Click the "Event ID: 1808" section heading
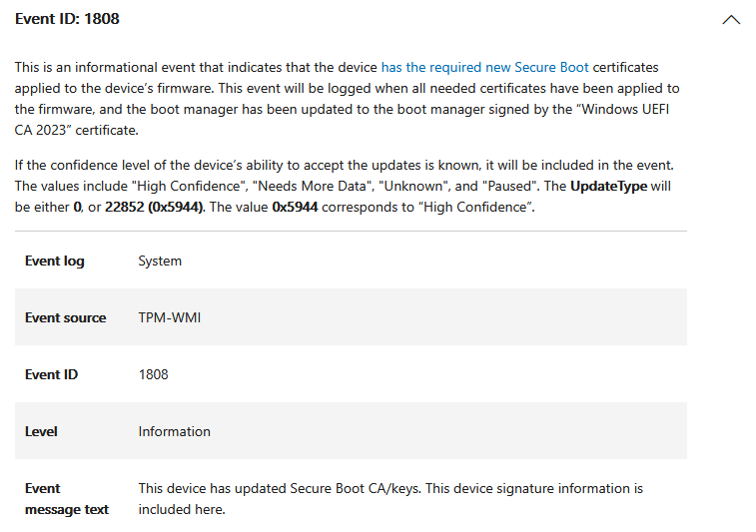The width and height of the screenshot is (756, 532). tap(68, 19)
